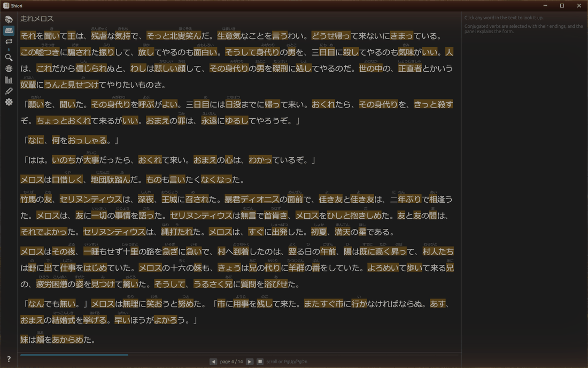
Task: Look up the word 日没
Action: [x=233, y=104]
